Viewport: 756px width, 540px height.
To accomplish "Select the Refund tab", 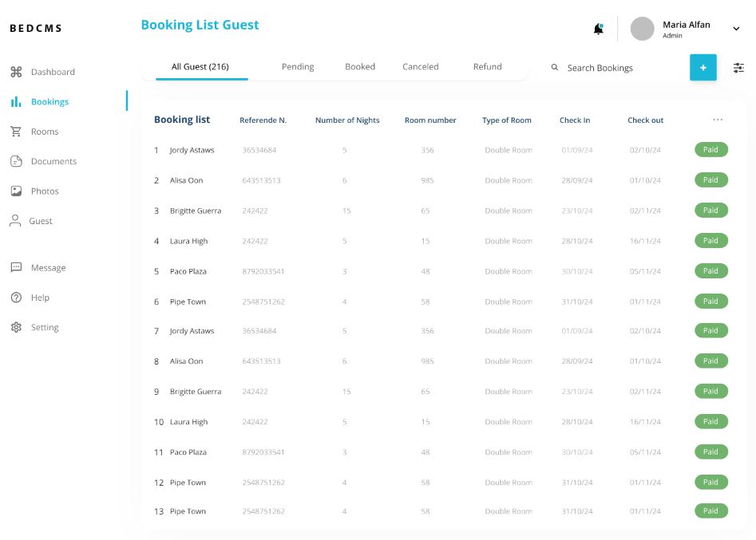I will point(487,67).
